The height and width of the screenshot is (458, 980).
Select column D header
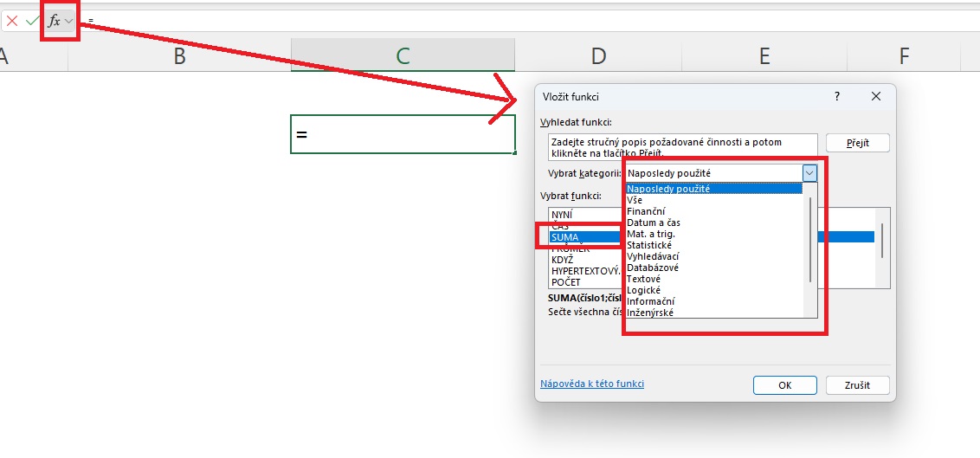tap(598, 56)
